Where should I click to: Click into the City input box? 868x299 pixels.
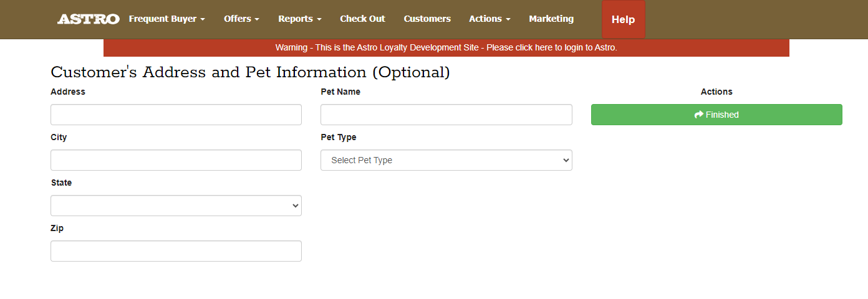(176, 160)
